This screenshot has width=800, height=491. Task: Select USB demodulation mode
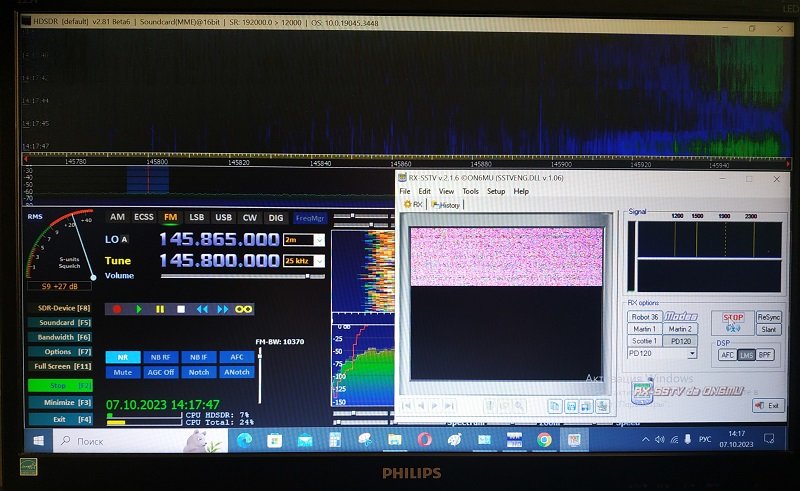tap(223, 217)
